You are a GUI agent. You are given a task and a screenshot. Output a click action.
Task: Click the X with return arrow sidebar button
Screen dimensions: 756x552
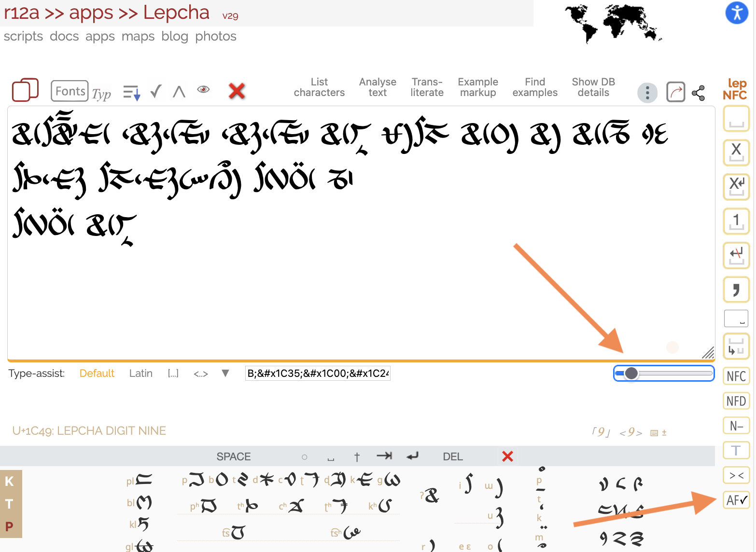pos(736,187)
